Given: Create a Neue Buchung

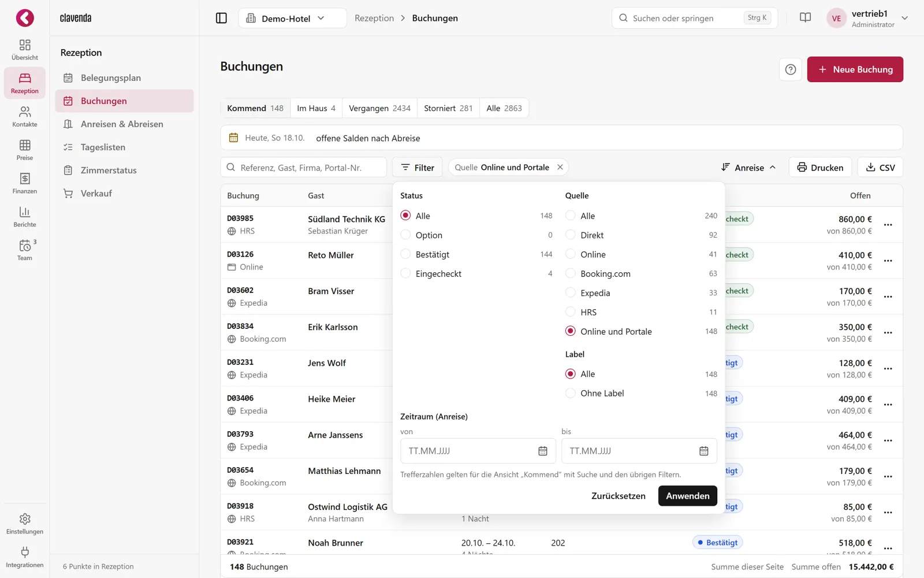Looking at the screenshot, I should click(x=855, y=69).
